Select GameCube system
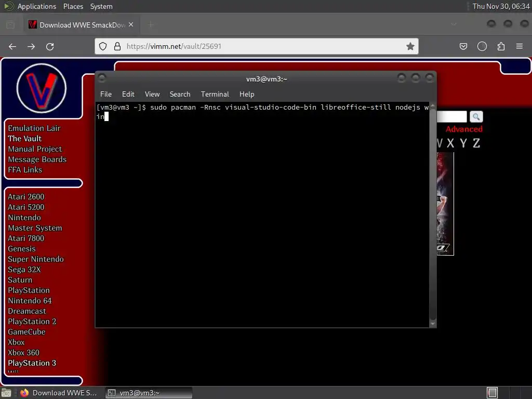The image size is (532, 399). tap(26, 332)
